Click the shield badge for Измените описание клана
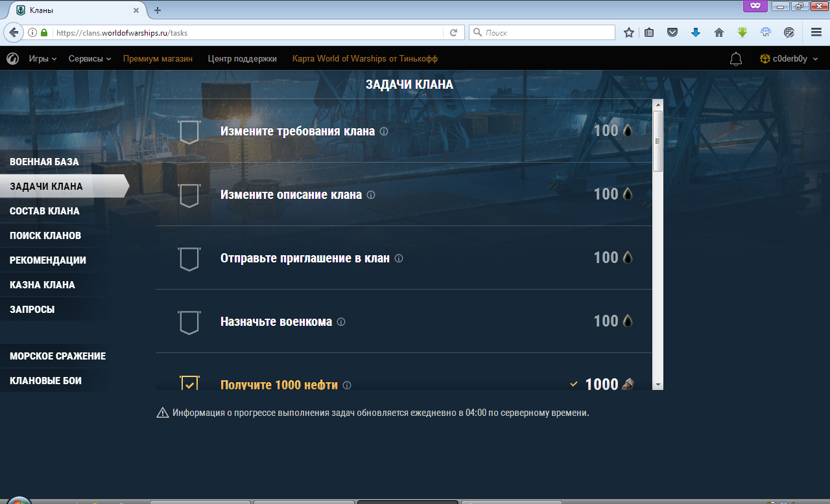The image size is (830, 504). (189, 195)
